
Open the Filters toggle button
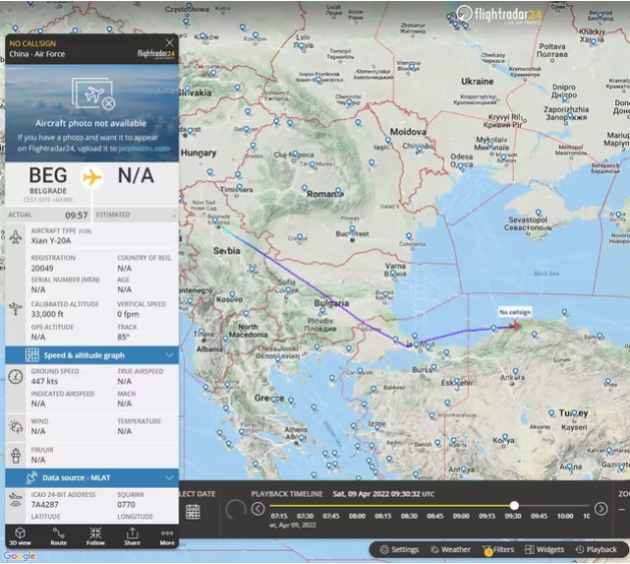click(498, 550)
